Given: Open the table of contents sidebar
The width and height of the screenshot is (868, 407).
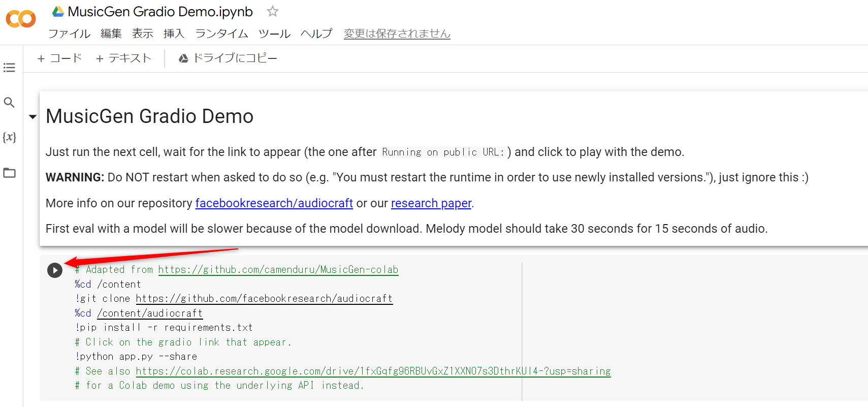Looking at the screenshot, I should 9,68.
